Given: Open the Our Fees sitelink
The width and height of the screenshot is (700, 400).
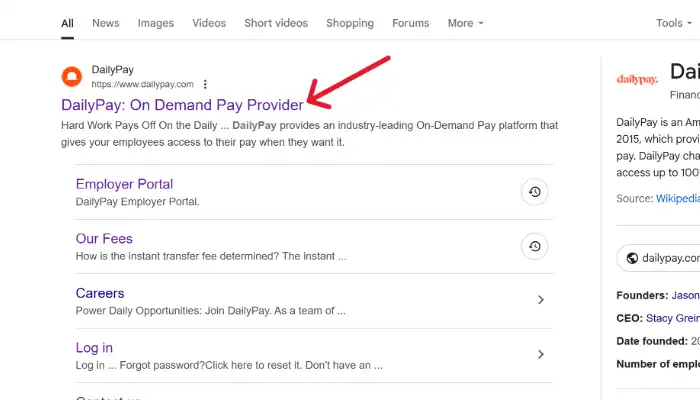Looking at the screenshot, I should point(104,238).
